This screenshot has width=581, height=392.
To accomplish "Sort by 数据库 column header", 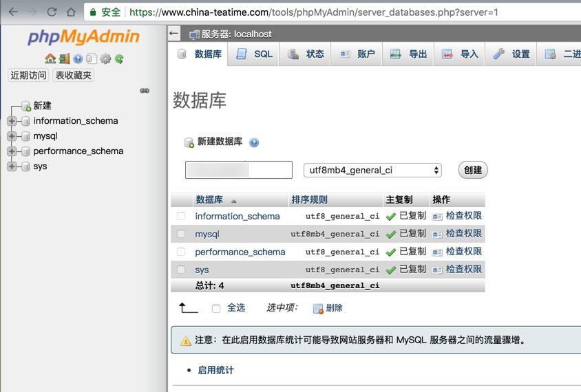I will point(209,200).
